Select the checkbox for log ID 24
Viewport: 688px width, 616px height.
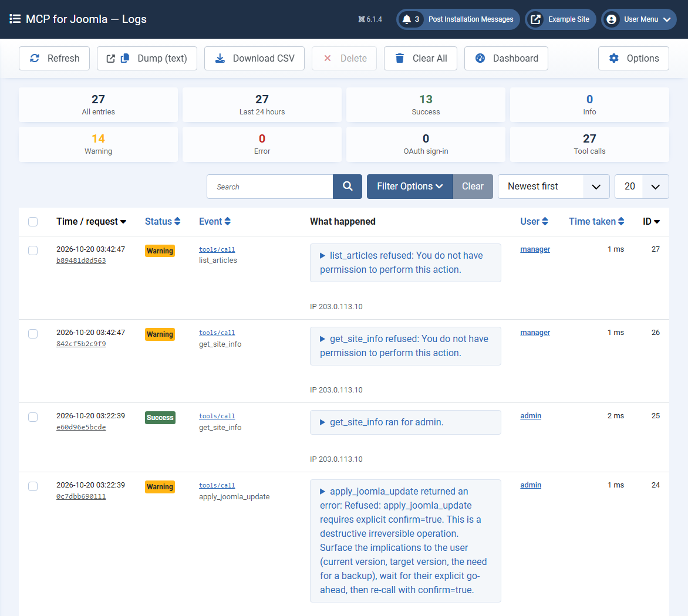33,486
